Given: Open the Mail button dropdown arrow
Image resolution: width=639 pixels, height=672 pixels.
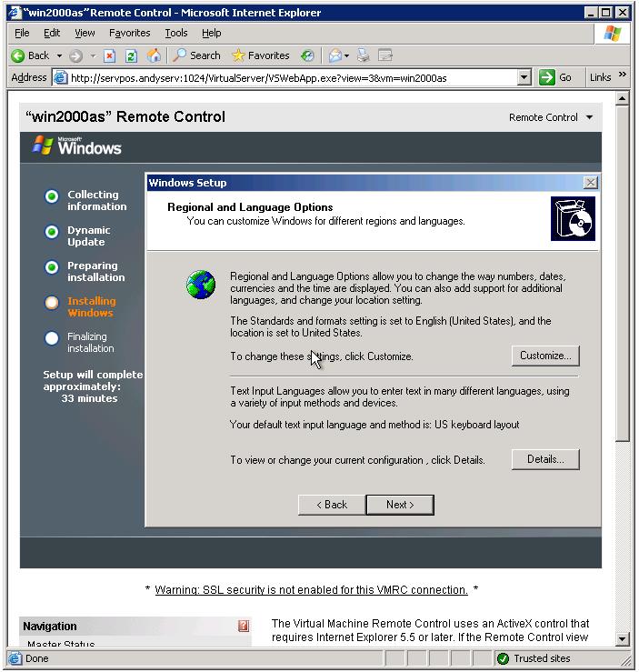Looking at the screenshot, I should tap(346, 55).
